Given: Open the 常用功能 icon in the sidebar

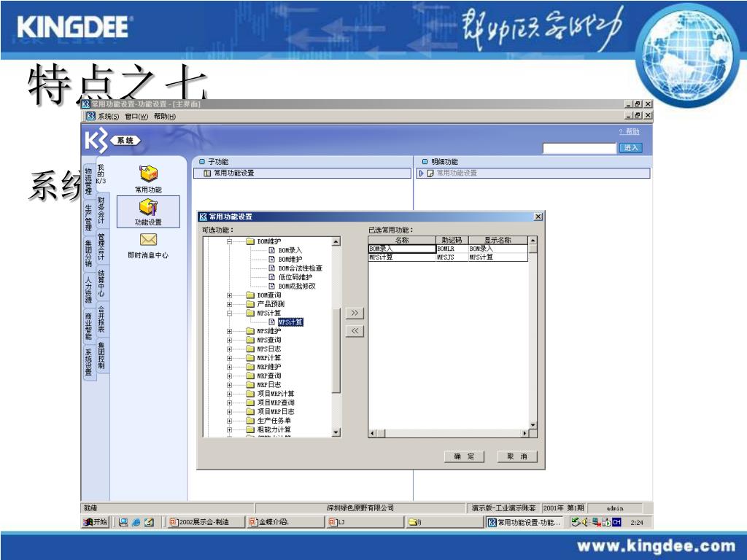Looking at the screenshot, I should click(148, 174).
